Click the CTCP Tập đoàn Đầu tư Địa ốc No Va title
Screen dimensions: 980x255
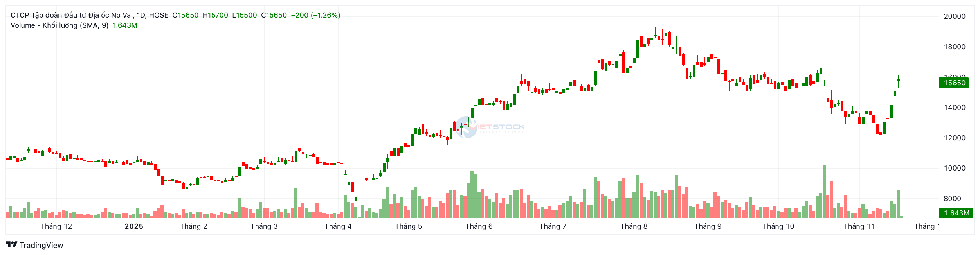coord(70,15)
